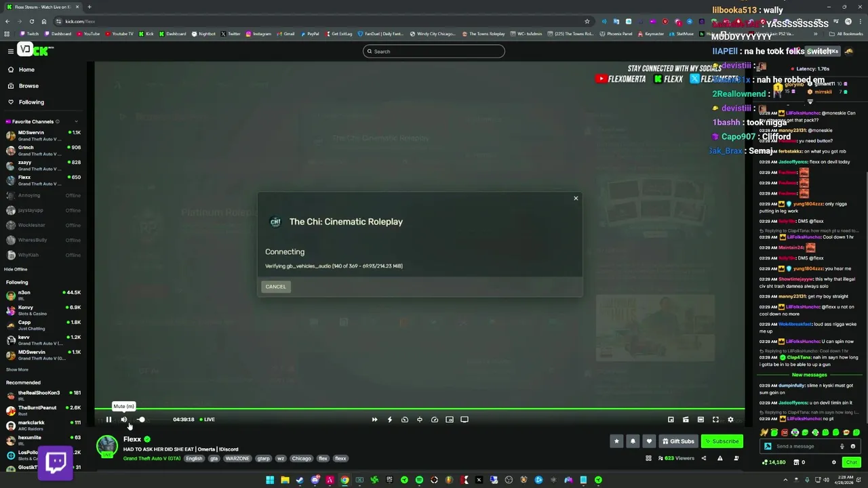The image size is (868, 488).
Task: Toggle theater mode in the player
Action: coord(701,420)
